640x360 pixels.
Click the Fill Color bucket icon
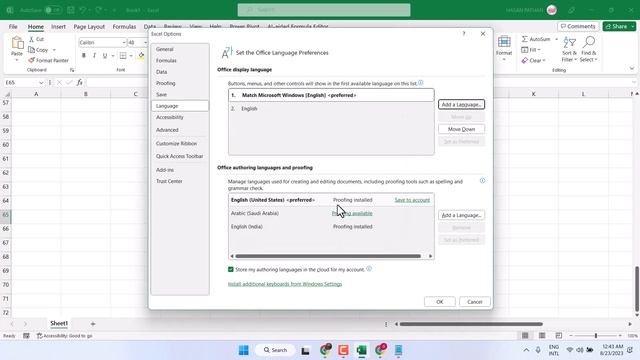tap(141, 56)
